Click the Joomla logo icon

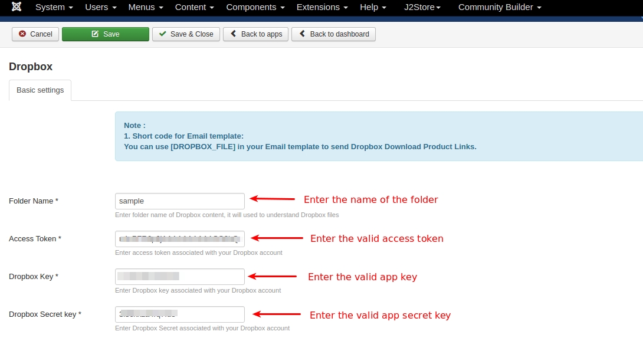(17, 6)
